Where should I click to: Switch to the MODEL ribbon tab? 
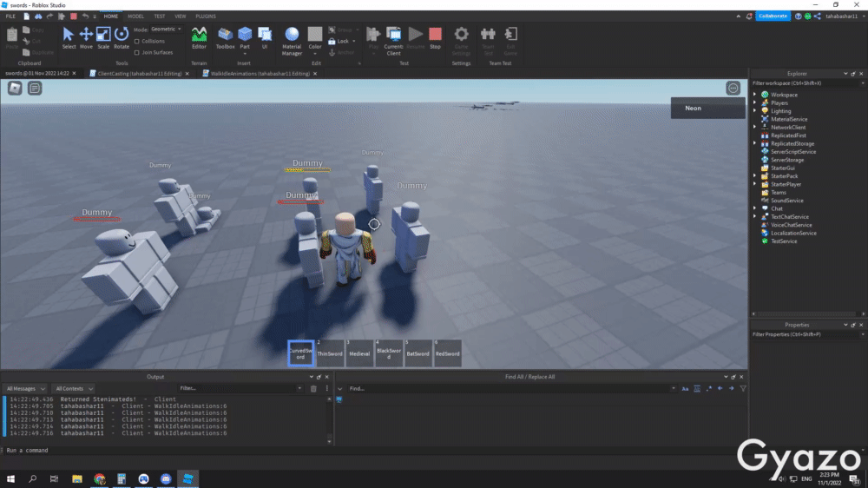coord(135,16)
